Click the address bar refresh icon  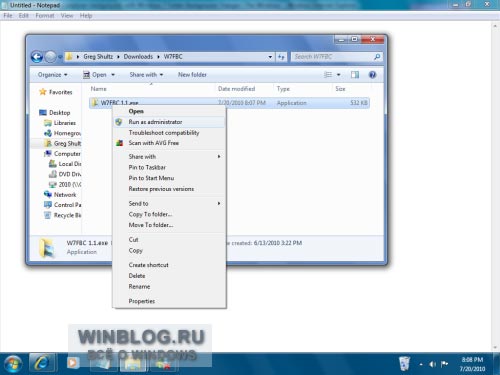(x=281, y=57)
